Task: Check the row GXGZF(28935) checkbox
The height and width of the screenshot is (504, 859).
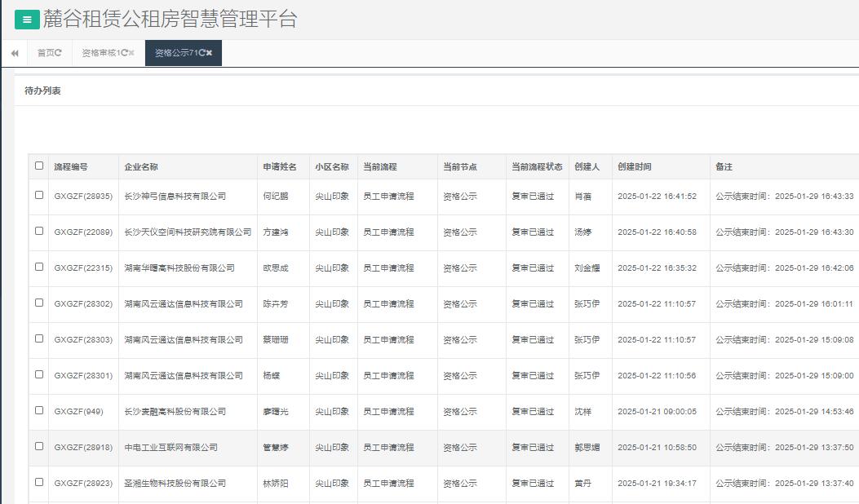Action: point(39,195)
